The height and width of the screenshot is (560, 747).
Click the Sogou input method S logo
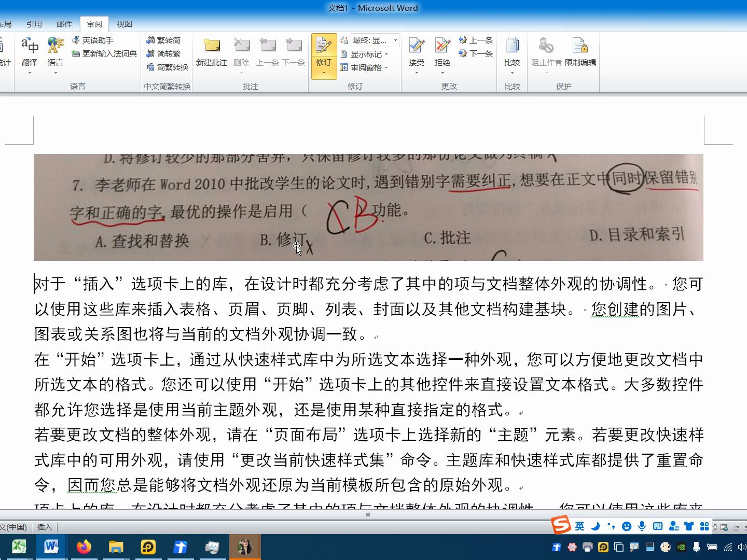(561, 525)
